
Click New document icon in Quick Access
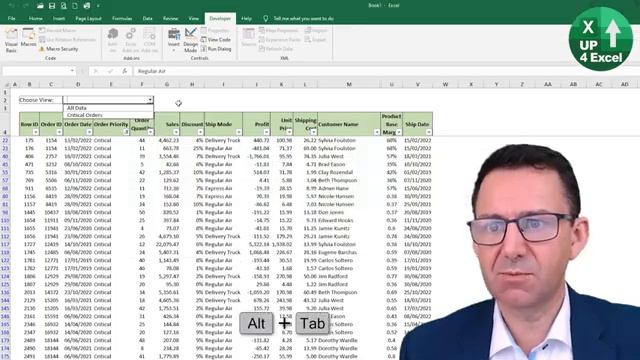75,6
